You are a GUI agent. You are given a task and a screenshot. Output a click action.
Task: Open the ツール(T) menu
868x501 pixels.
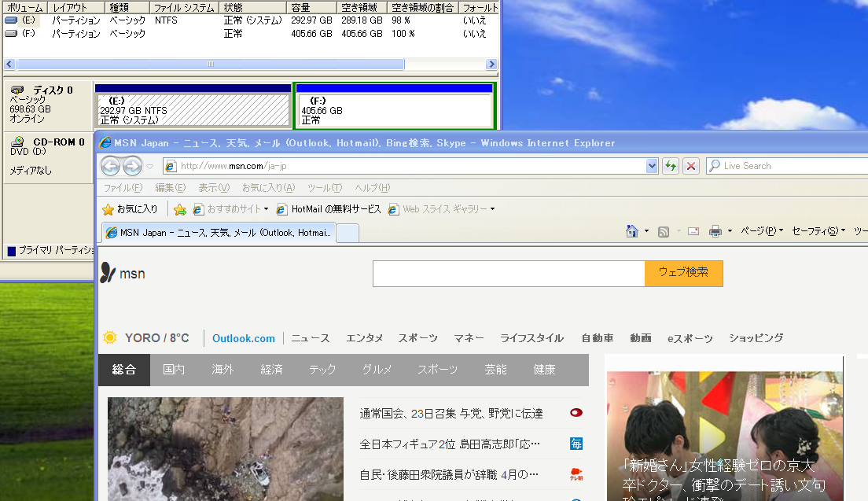(x=325, y=188)
